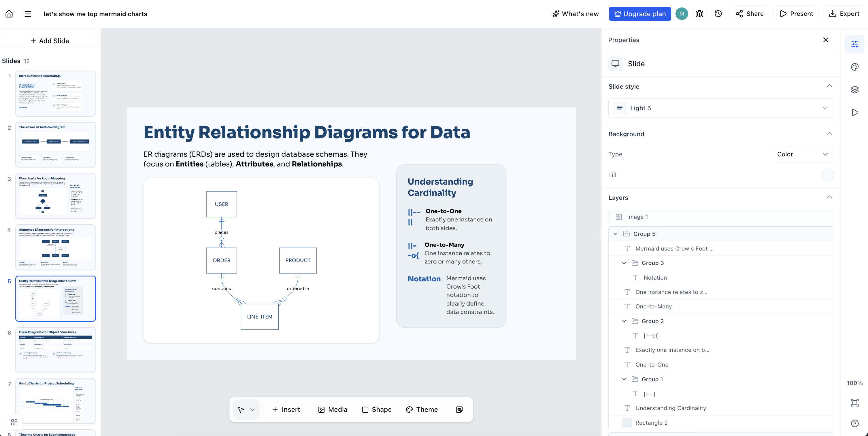Select the Understanding Cardinality layer row

[x=721, y=408]
